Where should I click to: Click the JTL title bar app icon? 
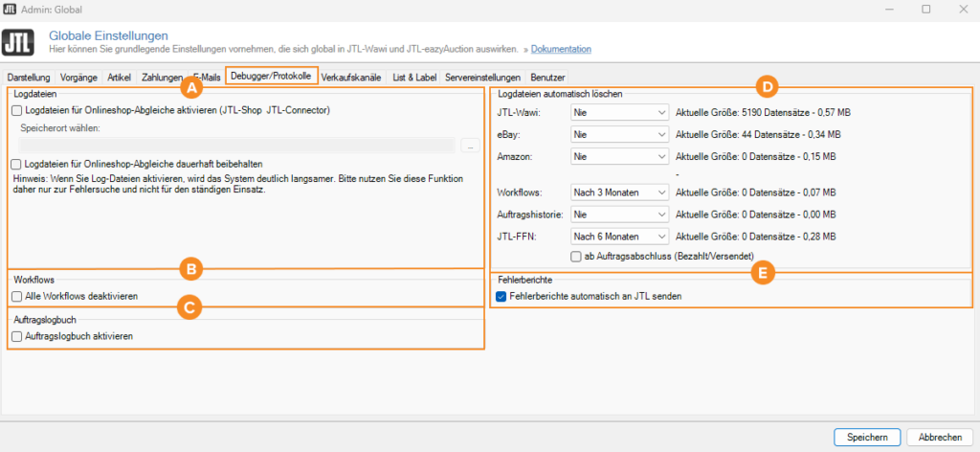pos(10,10)
